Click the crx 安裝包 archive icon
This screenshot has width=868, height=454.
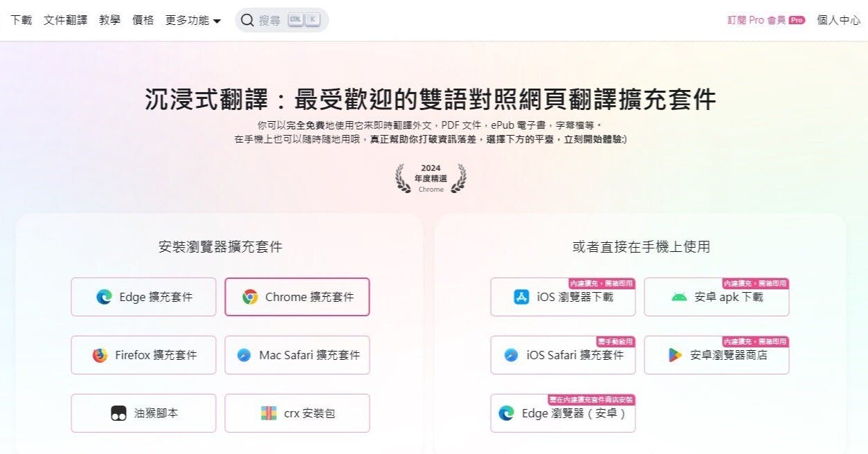tap(269, 413)
